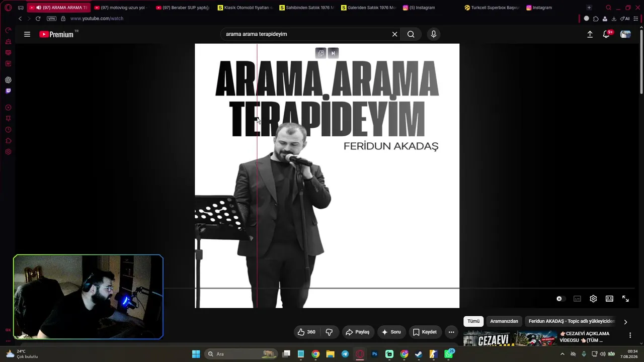Show hidden system tray icons chevron
The height and width of the screenshot is (362, 644).
coord(562,354)
